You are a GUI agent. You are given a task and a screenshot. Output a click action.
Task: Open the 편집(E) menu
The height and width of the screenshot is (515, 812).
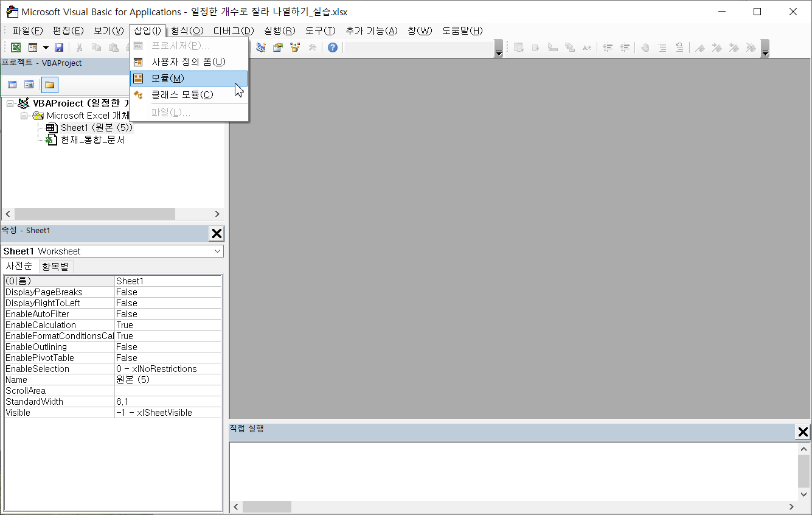pos(68,30)
